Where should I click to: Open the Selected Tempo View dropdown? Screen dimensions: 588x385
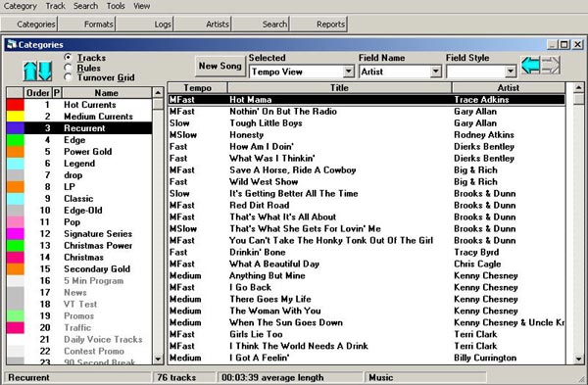[x=349, y=72]
